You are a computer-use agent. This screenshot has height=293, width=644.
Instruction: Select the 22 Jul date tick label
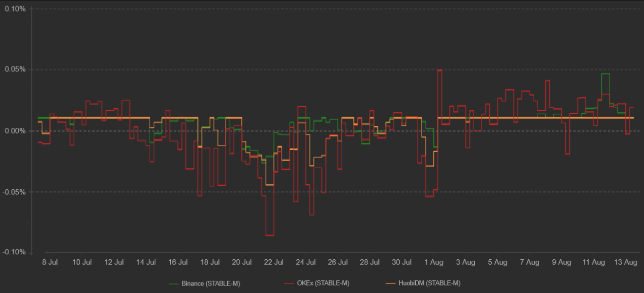coord(274,262)
